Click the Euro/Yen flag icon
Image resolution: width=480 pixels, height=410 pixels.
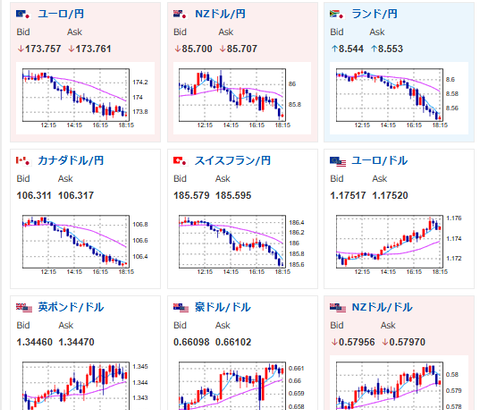tap(23, 14)
